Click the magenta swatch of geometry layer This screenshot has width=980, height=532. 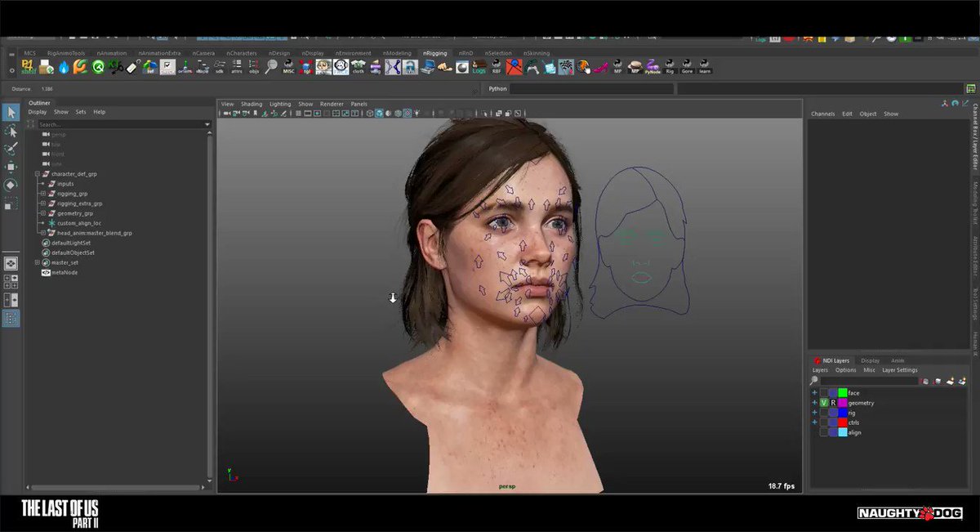(x=843, y=403)
